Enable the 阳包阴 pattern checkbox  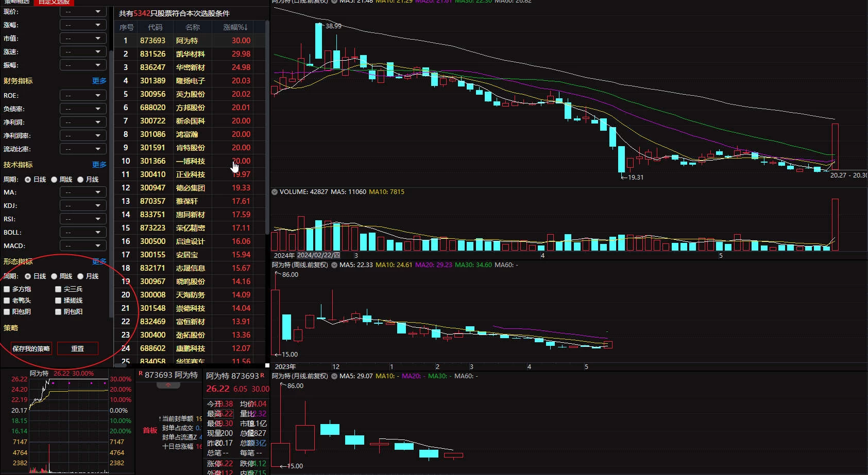7,312
